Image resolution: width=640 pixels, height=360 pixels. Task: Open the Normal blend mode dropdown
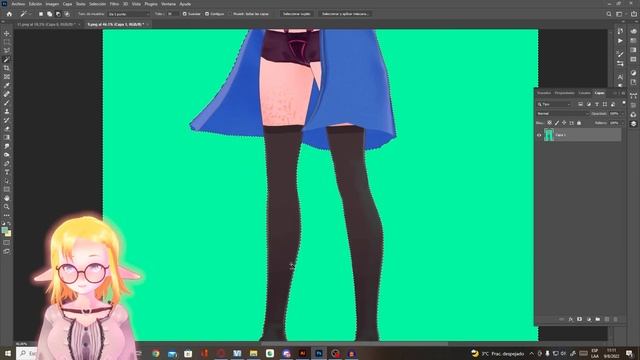tap(562, 113)
